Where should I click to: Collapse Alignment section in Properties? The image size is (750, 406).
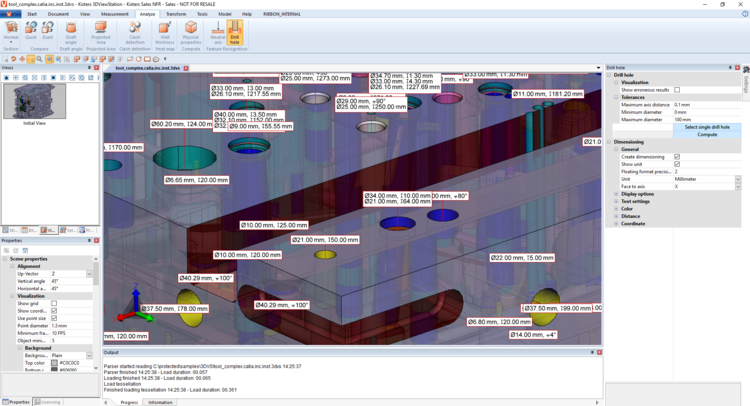click(x=13, y=266)
